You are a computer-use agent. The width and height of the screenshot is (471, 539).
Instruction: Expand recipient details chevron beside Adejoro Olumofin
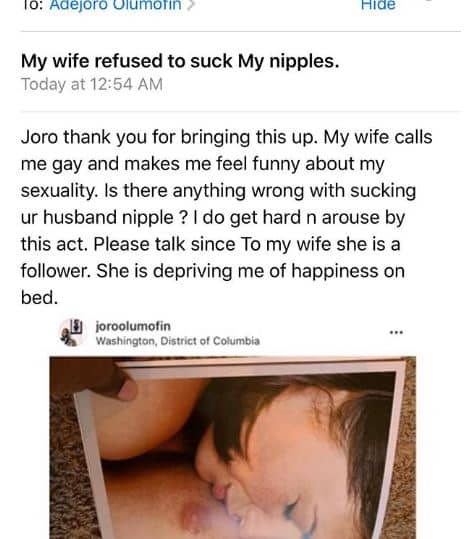190,5
